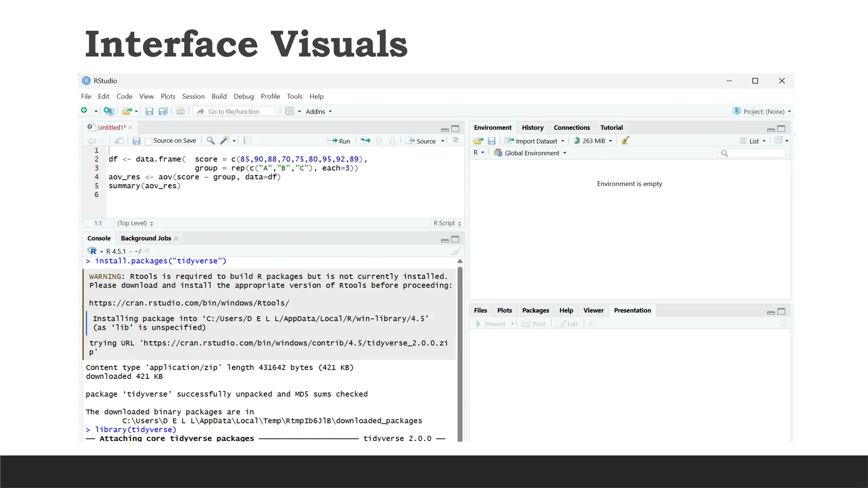Open the Global Environment dropdown

point(530,153)
